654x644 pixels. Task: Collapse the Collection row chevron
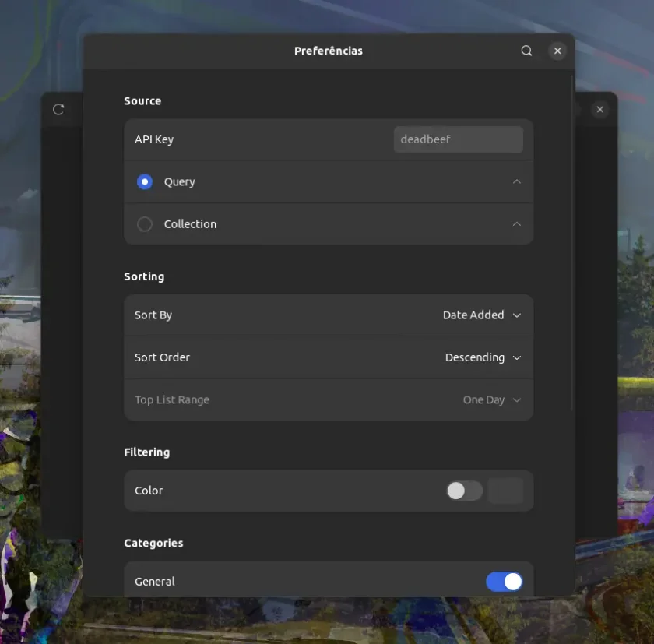(x=516, y=224)
